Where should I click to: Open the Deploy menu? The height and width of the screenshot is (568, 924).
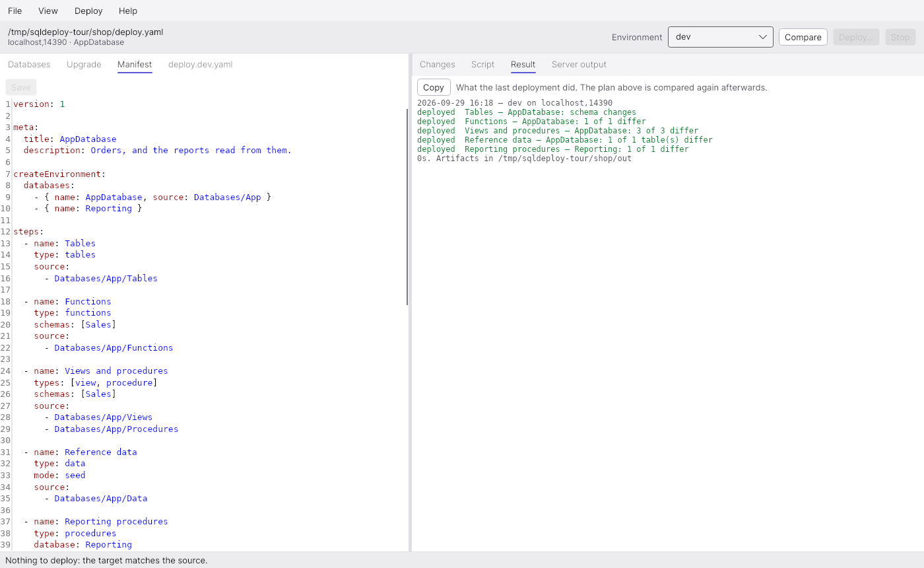tap(88, 11)
